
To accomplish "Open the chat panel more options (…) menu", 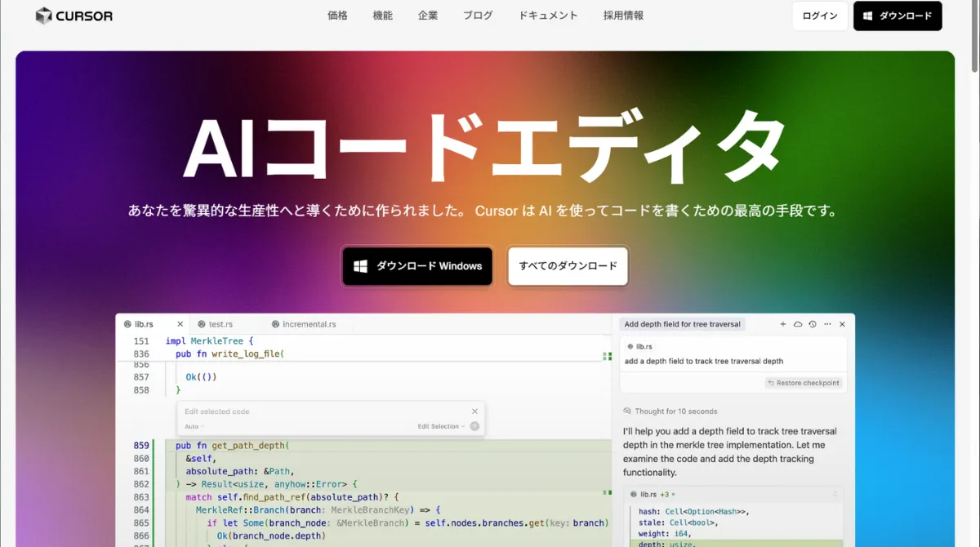I will pyautogui.click(x=827, y=324).
